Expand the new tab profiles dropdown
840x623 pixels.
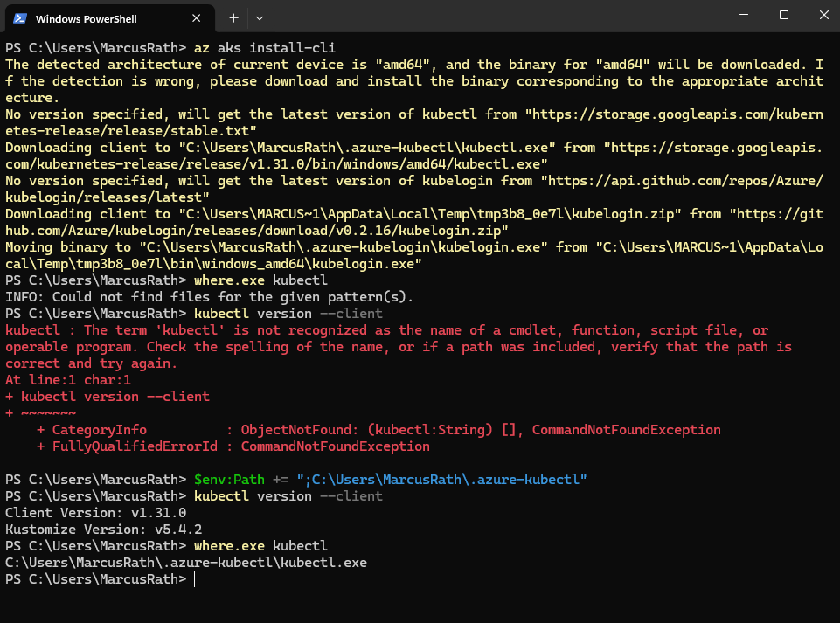click(260, 17)
